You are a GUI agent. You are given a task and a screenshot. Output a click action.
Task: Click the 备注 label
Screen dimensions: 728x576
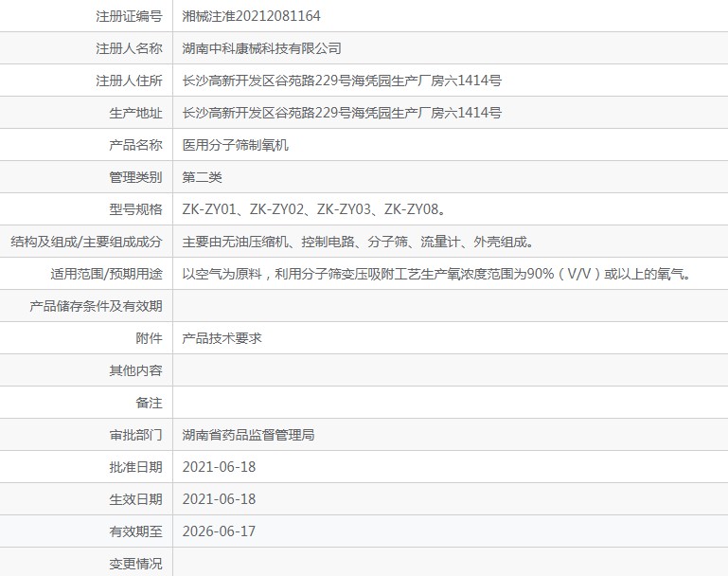(x=149, y=403)
